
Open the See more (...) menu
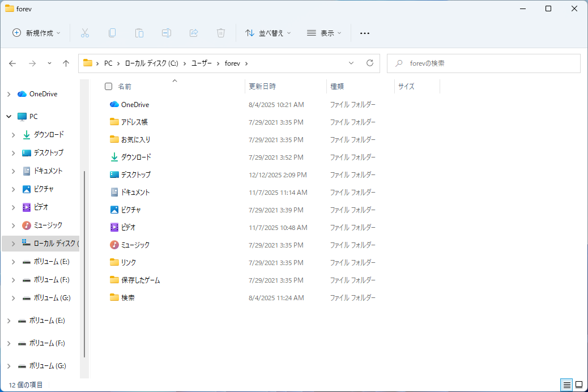[365, 33]
